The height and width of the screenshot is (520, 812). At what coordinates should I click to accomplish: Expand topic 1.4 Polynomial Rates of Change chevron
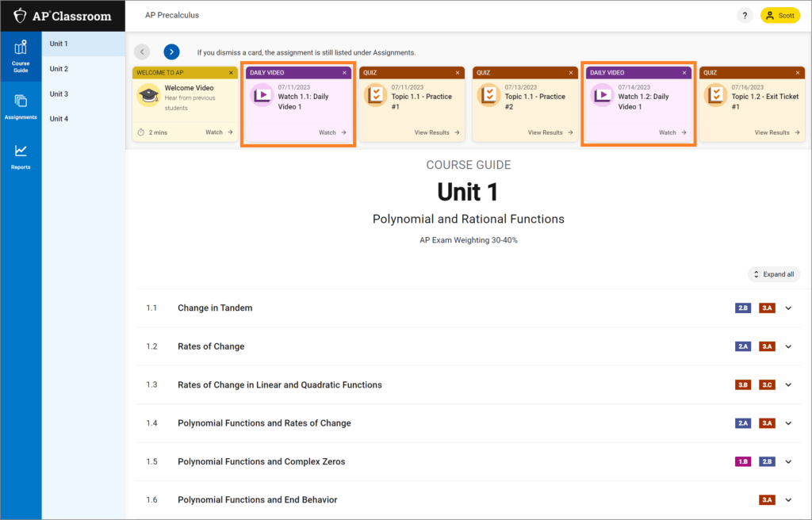pyautogui.click(x=788, y=423)
